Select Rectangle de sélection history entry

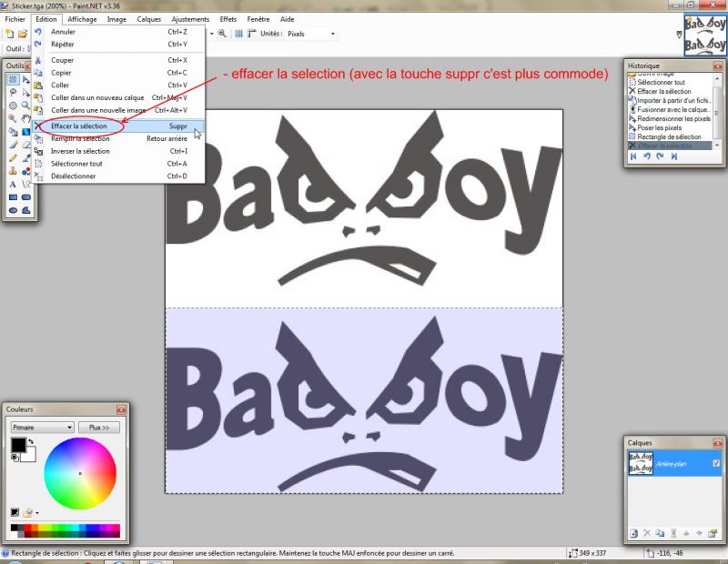pos(669,137)
